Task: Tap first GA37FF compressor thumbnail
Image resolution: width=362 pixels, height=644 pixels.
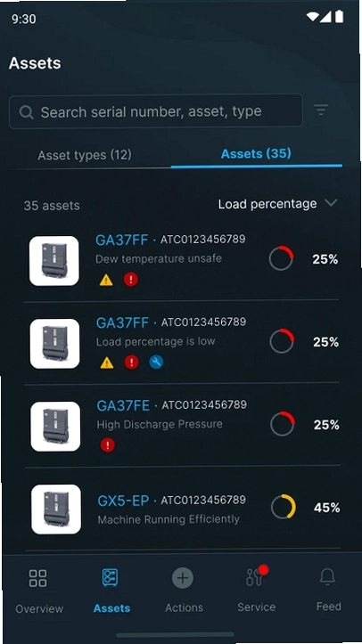Action: (x=53, y=261)
